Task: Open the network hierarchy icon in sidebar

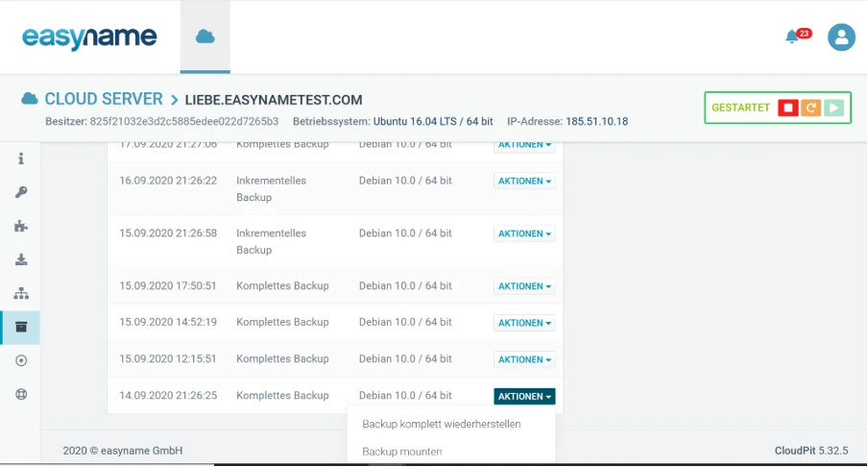Action: [x=21, y=293]
